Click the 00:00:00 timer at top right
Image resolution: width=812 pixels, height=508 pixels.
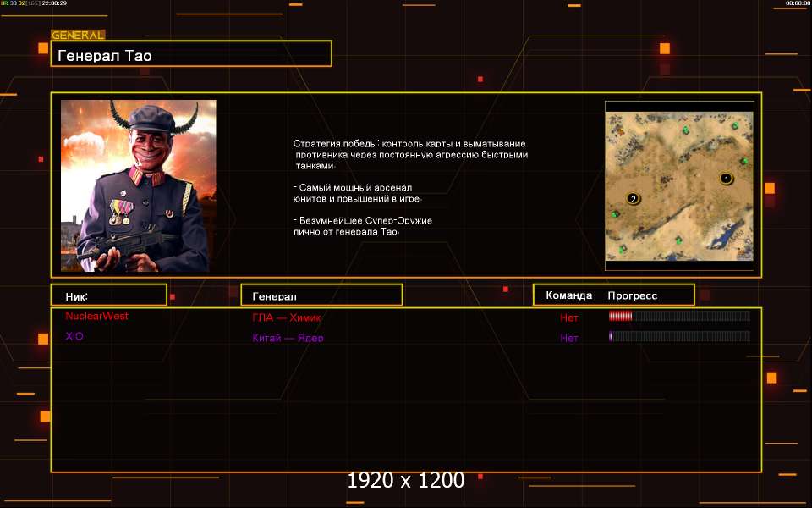tap(798, 3)
